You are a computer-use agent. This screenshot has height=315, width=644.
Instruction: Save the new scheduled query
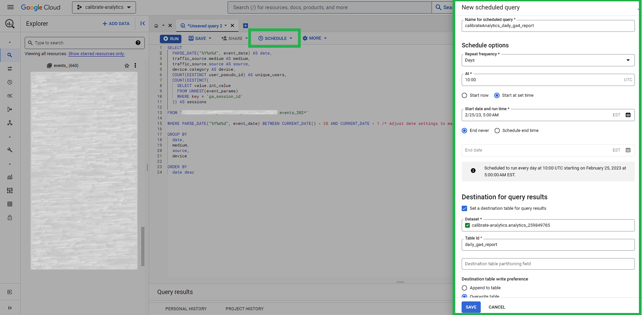click(x=471, y=307)
